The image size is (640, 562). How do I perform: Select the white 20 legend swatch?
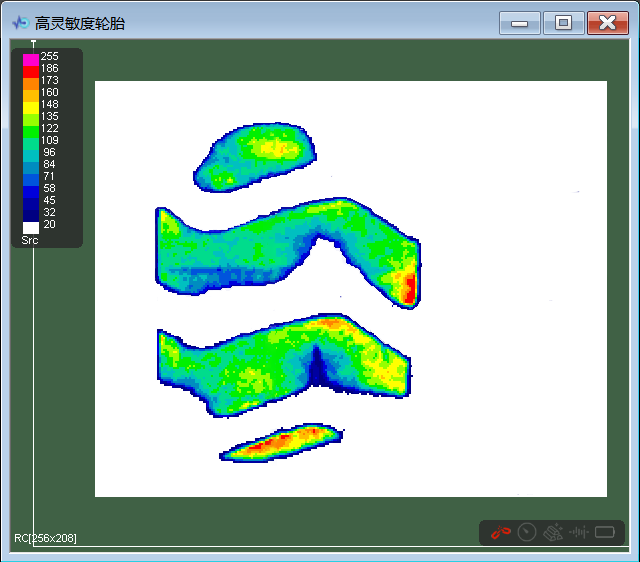pyautogui.click(x=31, y=227)
